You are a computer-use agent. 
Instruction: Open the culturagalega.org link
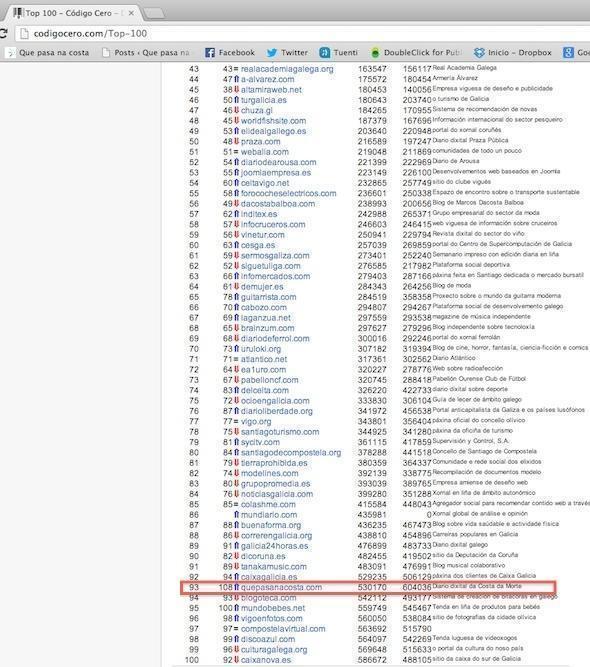coord(274,650)
